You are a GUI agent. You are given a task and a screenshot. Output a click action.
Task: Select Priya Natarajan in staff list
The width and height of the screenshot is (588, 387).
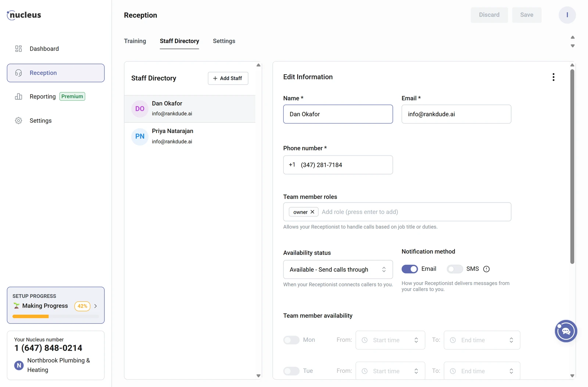pos(190,136)
